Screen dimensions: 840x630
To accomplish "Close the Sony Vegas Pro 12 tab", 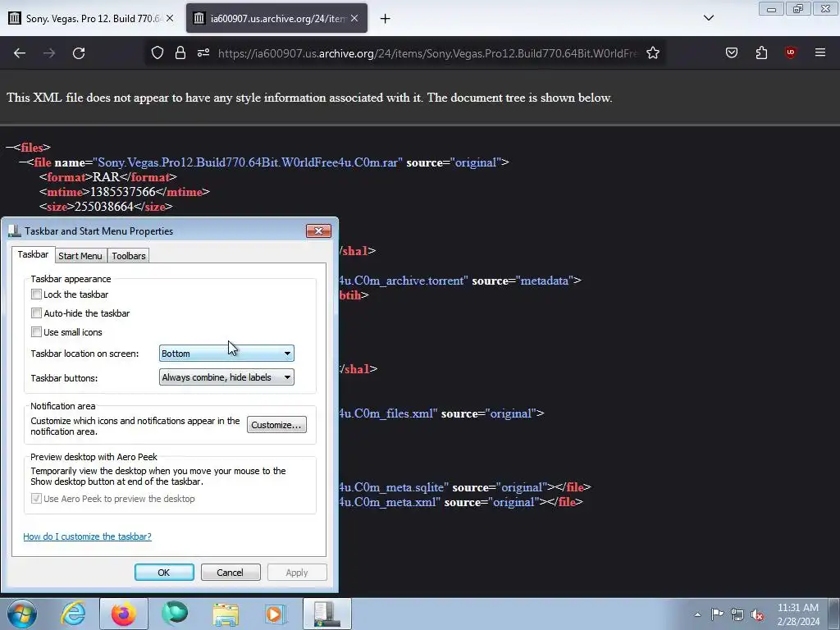I will point(170,18).
